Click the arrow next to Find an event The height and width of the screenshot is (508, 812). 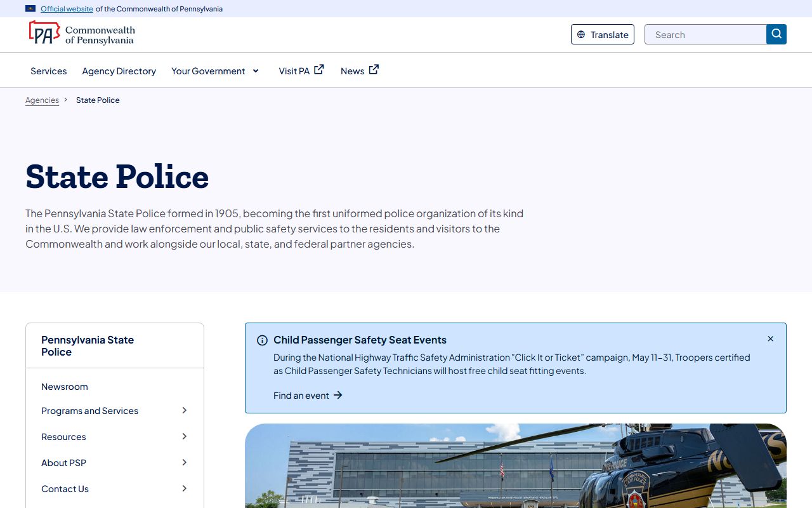click(338, 395)
